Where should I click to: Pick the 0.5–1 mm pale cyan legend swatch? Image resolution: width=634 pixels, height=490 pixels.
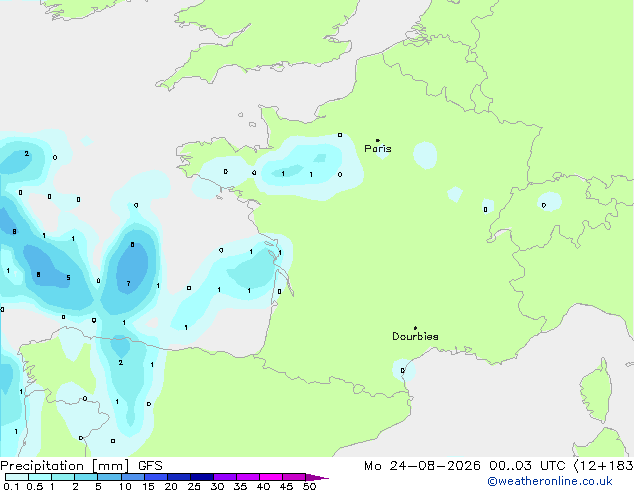click(40, 477)
